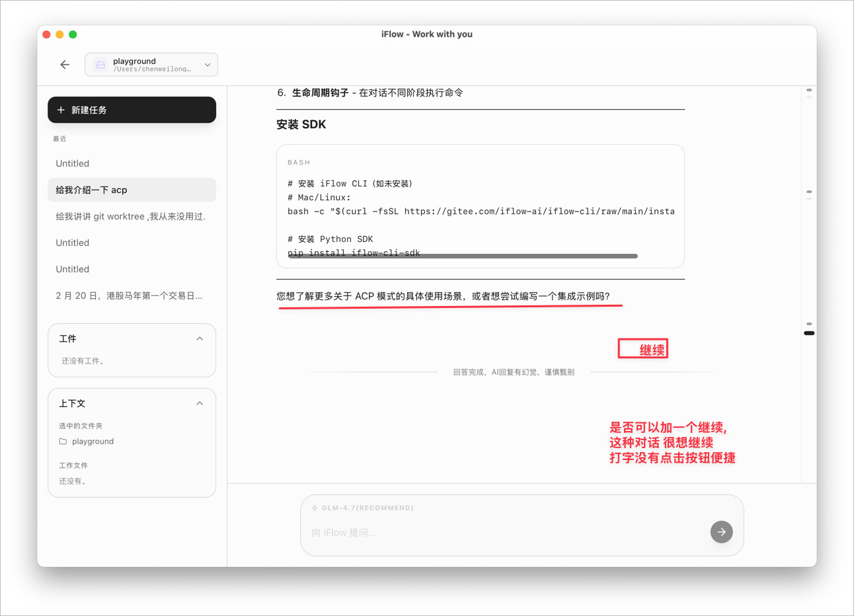This screenshot has height=616, width=854.
Task: Click the black conversation scroll marker
Action: click(x=809, y=333)
